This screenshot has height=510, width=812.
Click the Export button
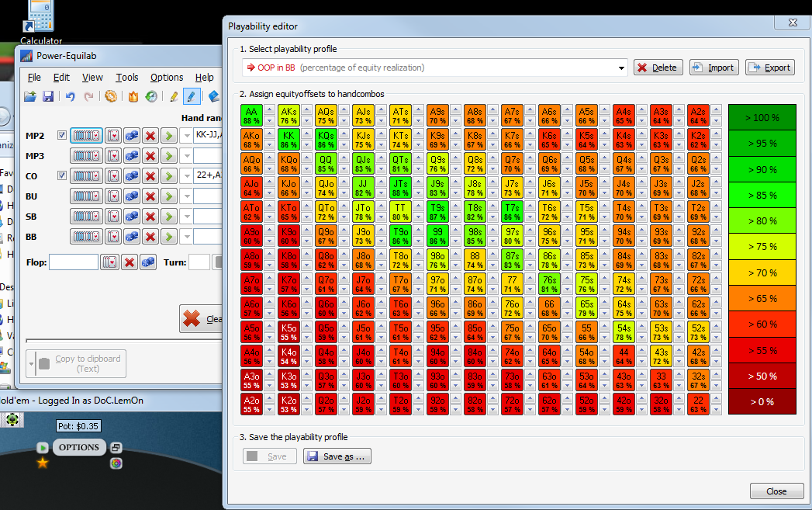pos(770,68)
